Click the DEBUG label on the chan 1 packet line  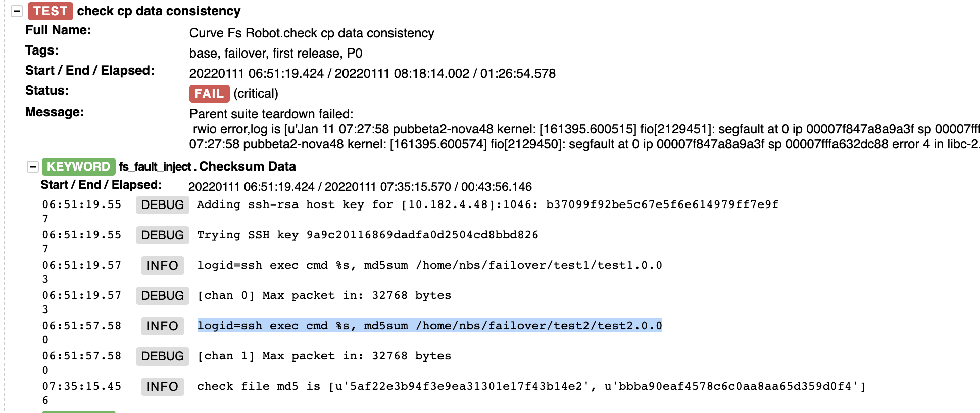162,356
